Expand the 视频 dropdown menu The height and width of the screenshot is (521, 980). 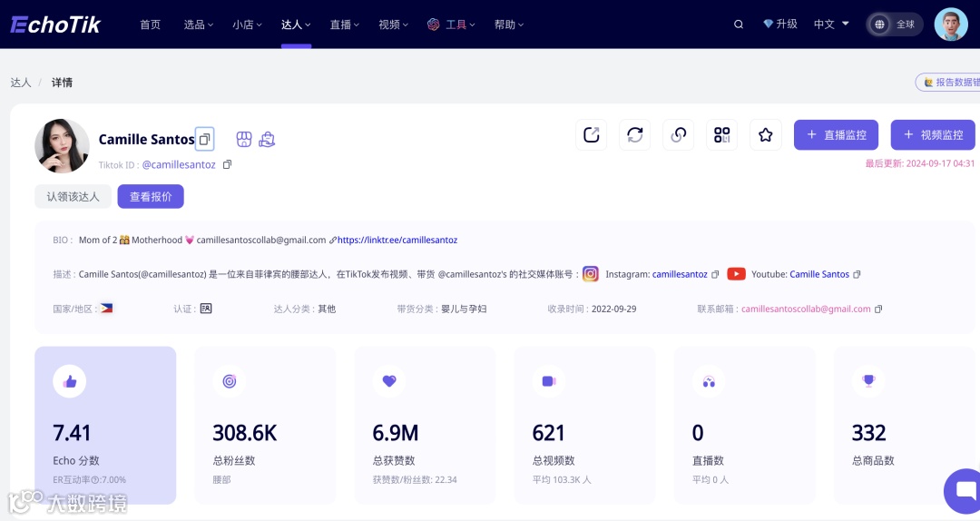pyautogui.click(x=393, y=25)
